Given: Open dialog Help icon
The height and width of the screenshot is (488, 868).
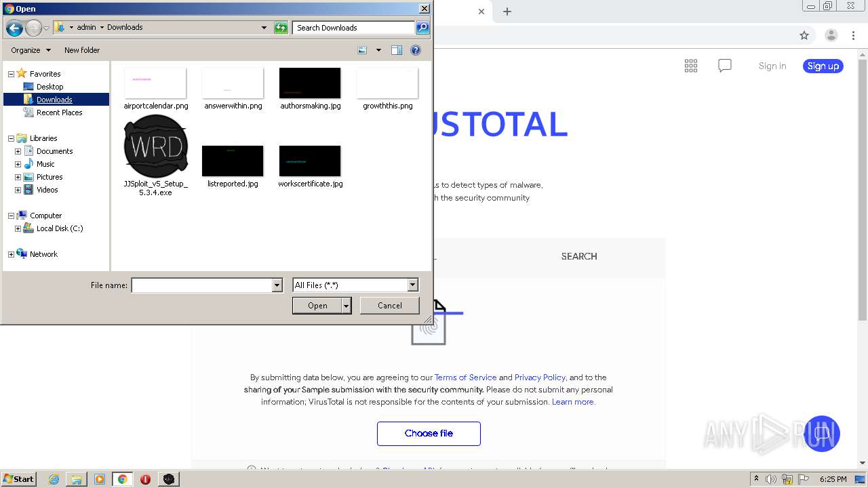Looking at the screenshot, I should (416, 50).
